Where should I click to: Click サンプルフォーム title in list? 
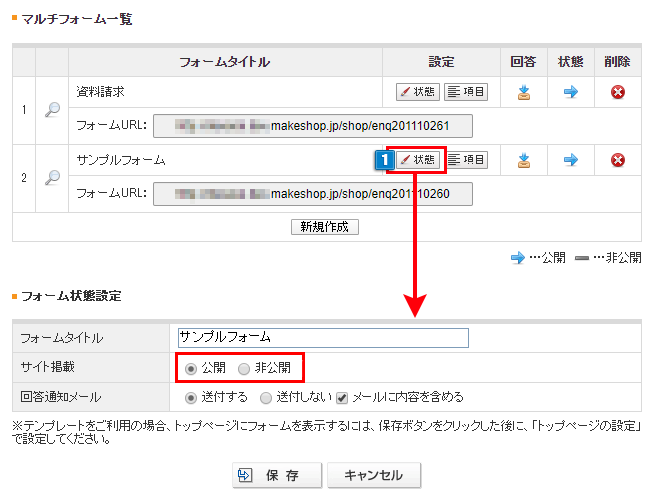pyautogui.click(x=121, y=160)
